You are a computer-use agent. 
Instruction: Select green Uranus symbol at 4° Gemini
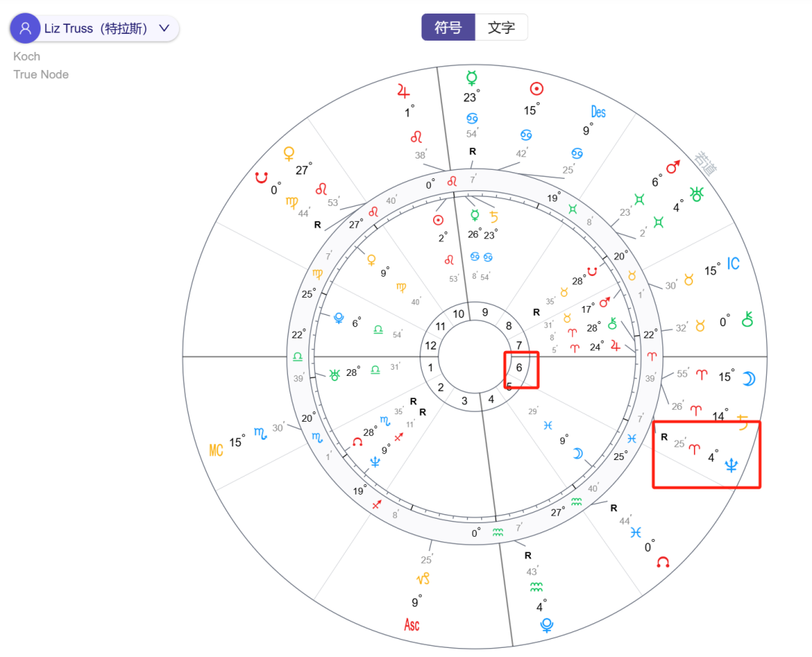(696, 195)
